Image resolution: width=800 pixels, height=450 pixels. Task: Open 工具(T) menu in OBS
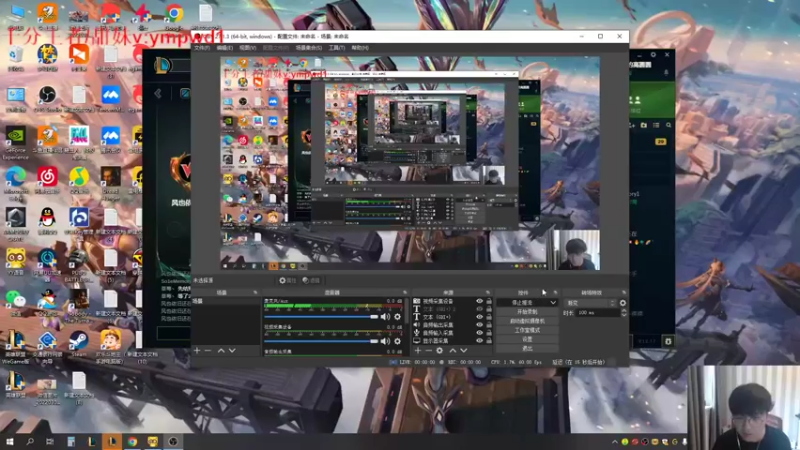337,48
